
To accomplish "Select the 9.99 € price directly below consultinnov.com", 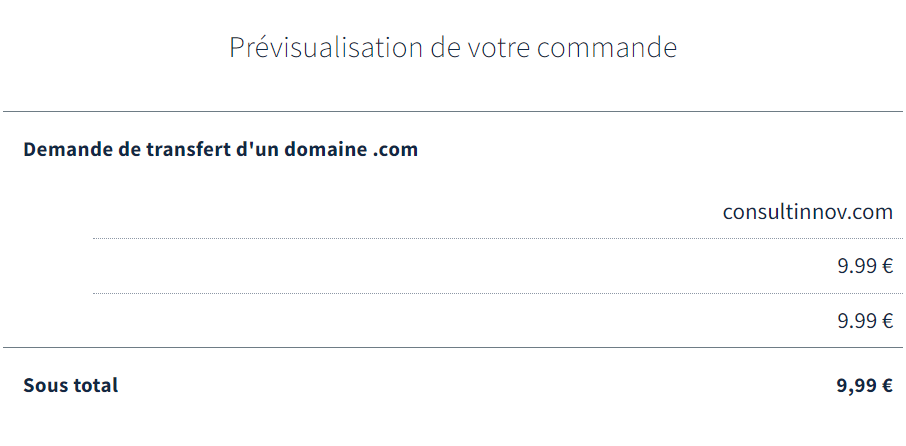I will (866, 266).
